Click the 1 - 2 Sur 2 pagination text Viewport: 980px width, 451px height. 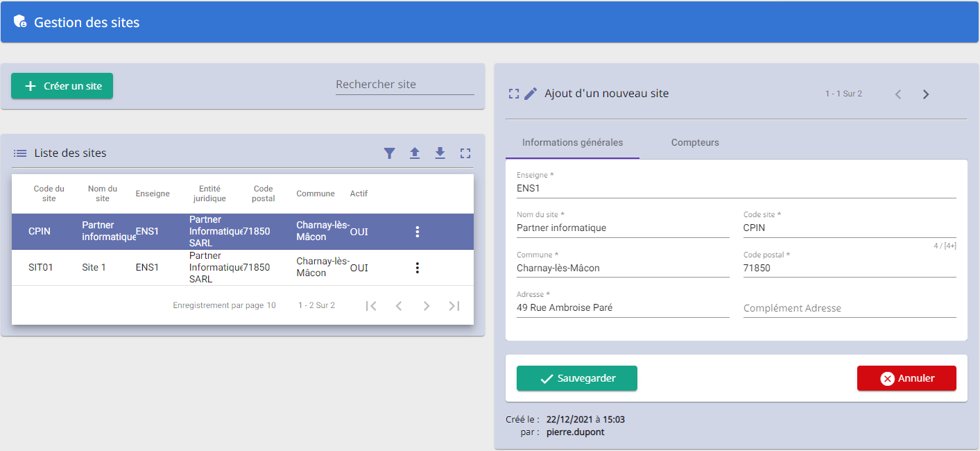click(316, 305)
